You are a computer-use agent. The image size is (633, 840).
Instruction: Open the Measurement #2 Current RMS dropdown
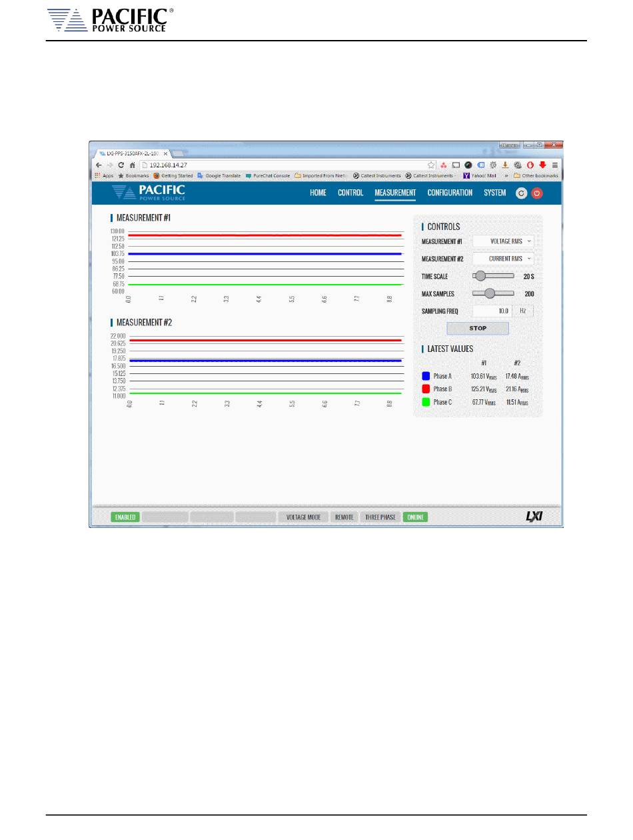503,259
